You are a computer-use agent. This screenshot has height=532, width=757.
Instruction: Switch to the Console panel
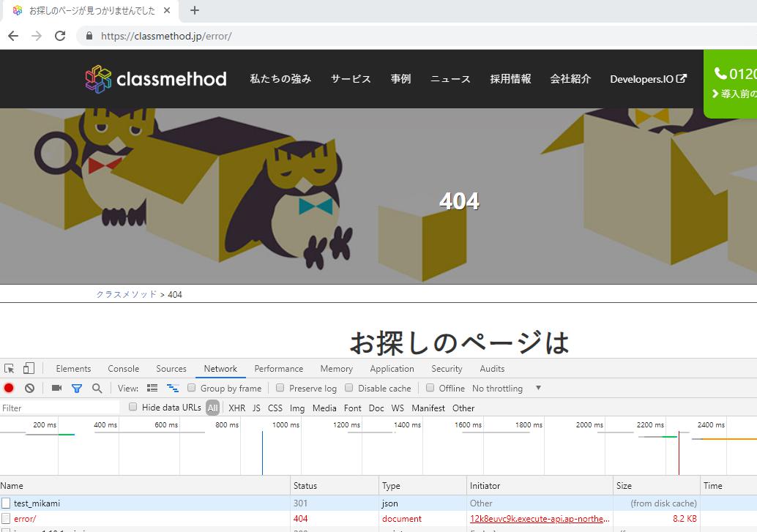click(x=123, y=368)
